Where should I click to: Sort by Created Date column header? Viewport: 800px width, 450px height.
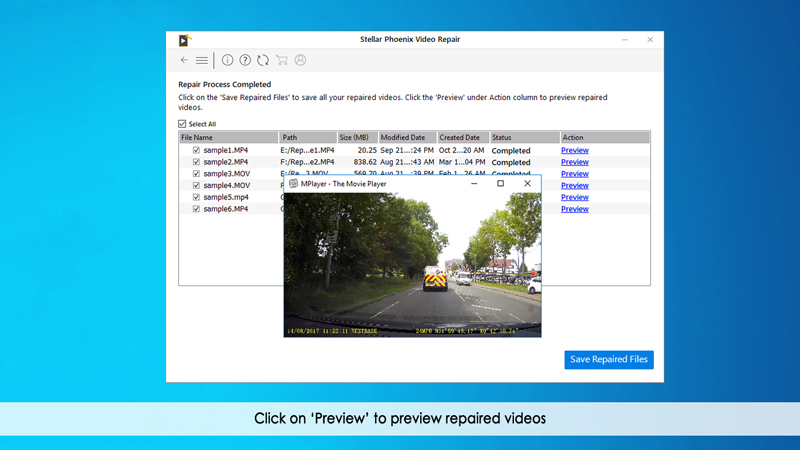(463, 137)
